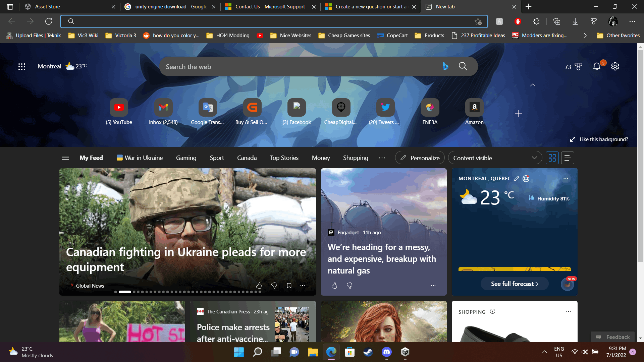Click the browser Downloads icon

pos(575,21)
